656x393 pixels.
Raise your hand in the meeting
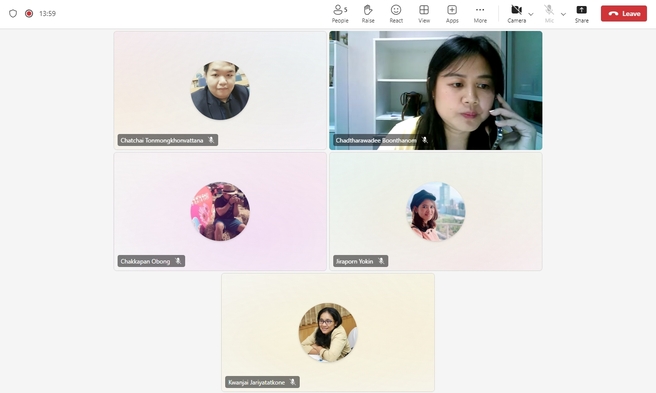point(368,14)
